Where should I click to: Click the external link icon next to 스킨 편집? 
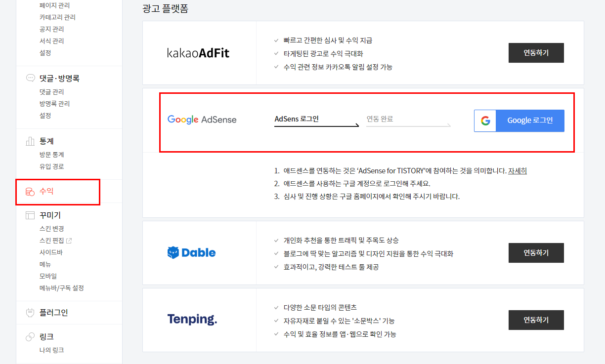point(69,241)
